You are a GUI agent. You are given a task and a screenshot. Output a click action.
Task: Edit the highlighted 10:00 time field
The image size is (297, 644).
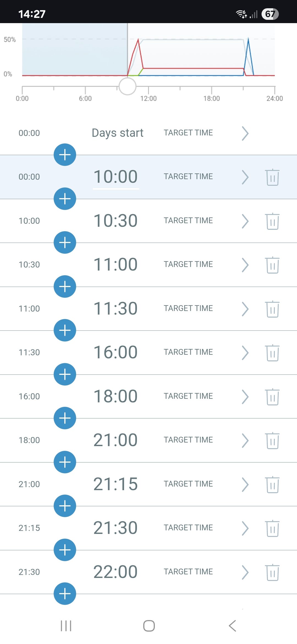point(116,177)
